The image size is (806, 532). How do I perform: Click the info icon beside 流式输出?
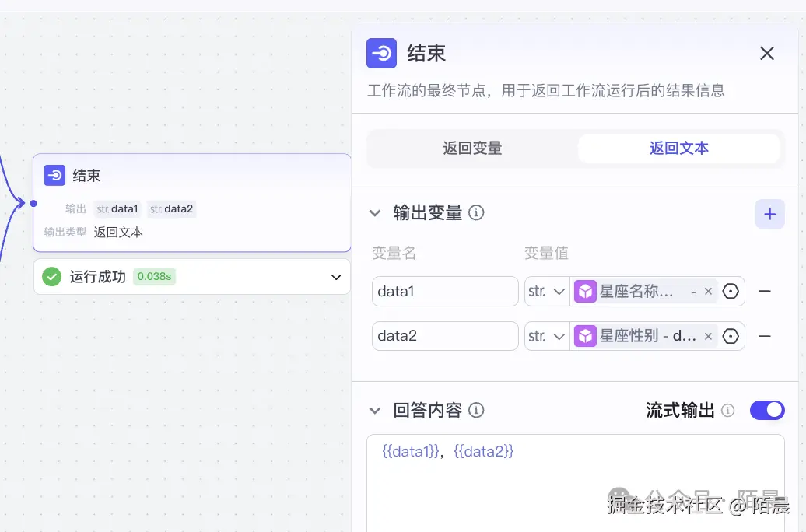point(727,411)
